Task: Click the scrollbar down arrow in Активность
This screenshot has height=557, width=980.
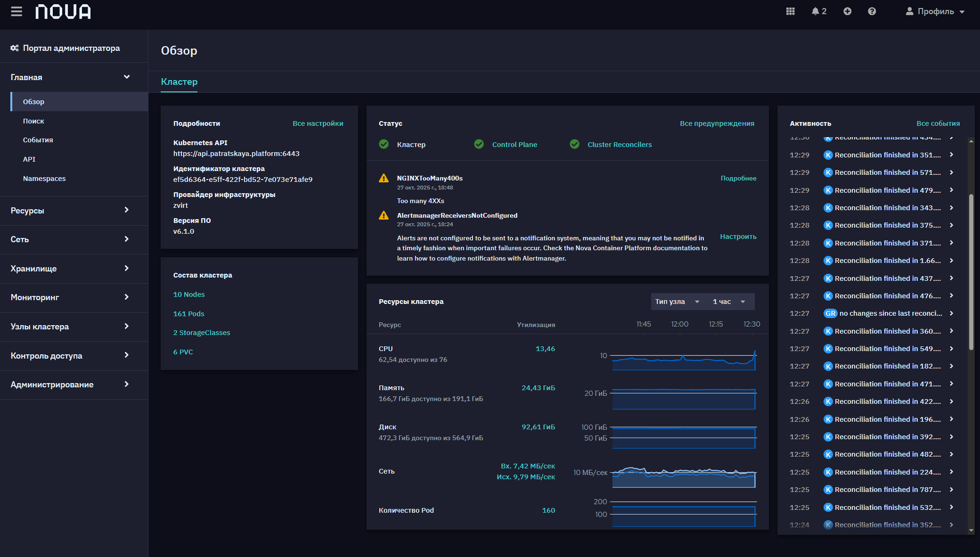Action: (971, 530)
